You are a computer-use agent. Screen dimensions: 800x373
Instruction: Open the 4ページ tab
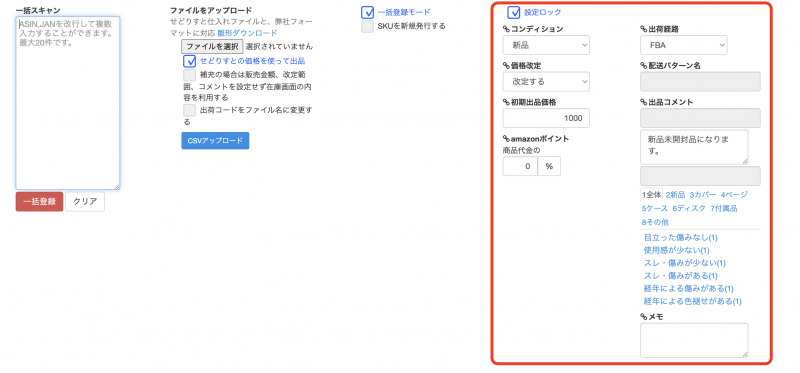click(734, 194)
